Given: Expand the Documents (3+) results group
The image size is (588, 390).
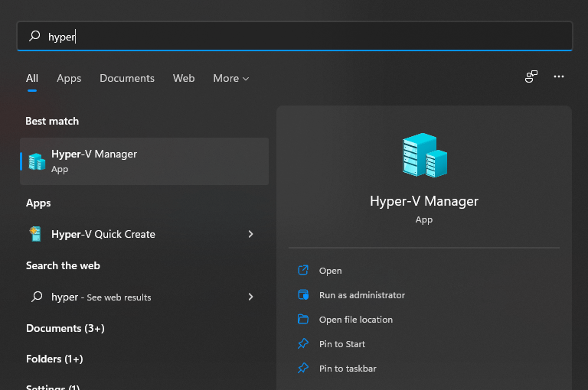Looking at the screenshot, I should tap(65, 328).
